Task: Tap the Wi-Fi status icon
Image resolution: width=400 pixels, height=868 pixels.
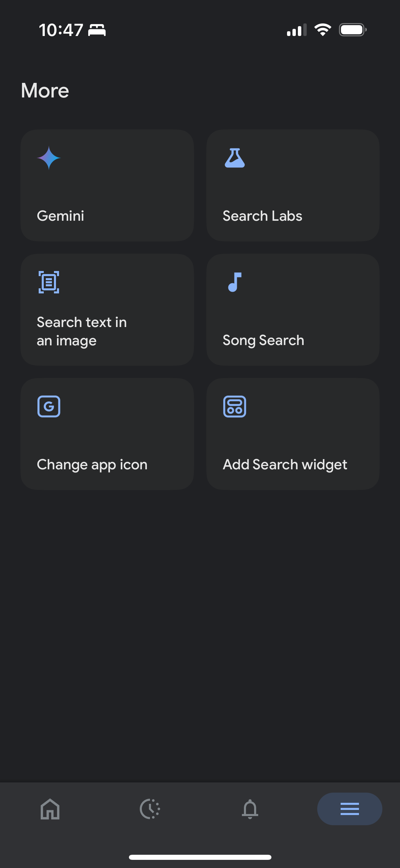Action: click(x=323, y=30)
